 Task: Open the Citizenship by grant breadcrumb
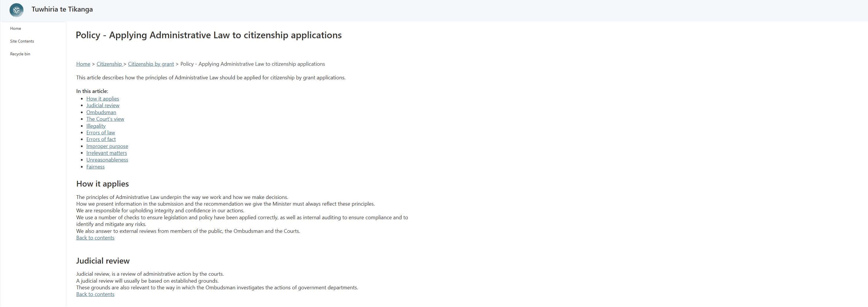tap(151, 64)
